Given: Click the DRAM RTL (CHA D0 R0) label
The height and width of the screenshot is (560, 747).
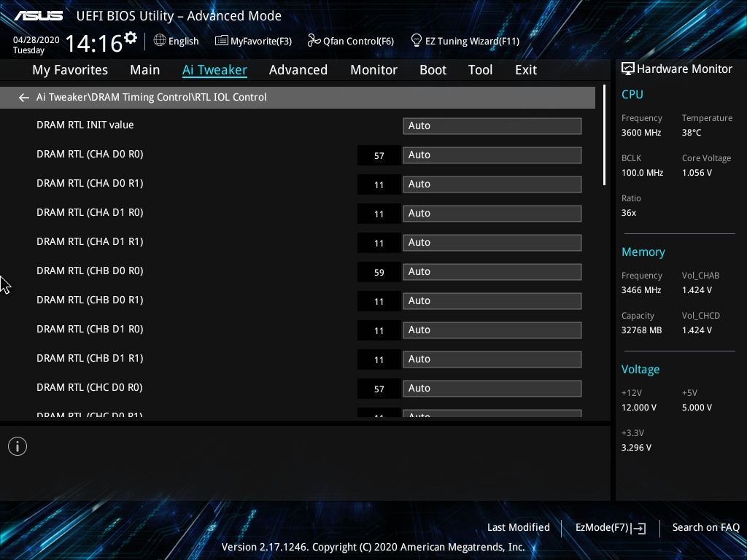Looking at the screenshot, I should click(x=90, y=155).
